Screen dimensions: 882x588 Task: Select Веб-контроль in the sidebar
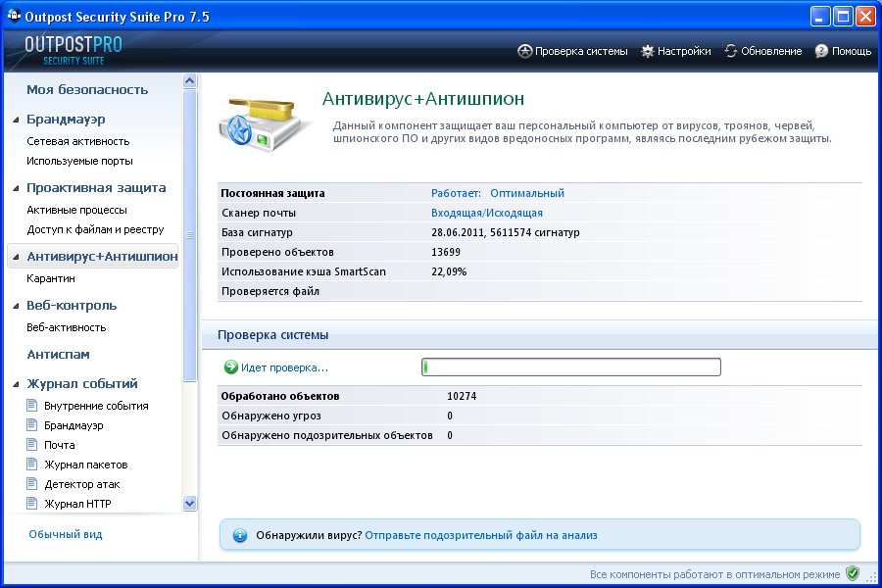(72, 306)
